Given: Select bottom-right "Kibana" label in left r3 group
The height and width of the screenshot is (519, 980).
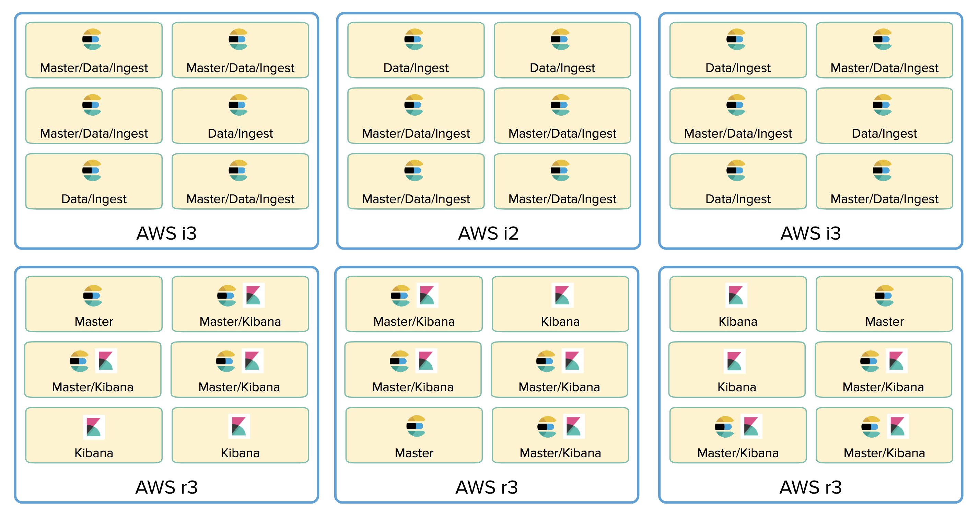Looking at the screenshot, I should [241, 453].
